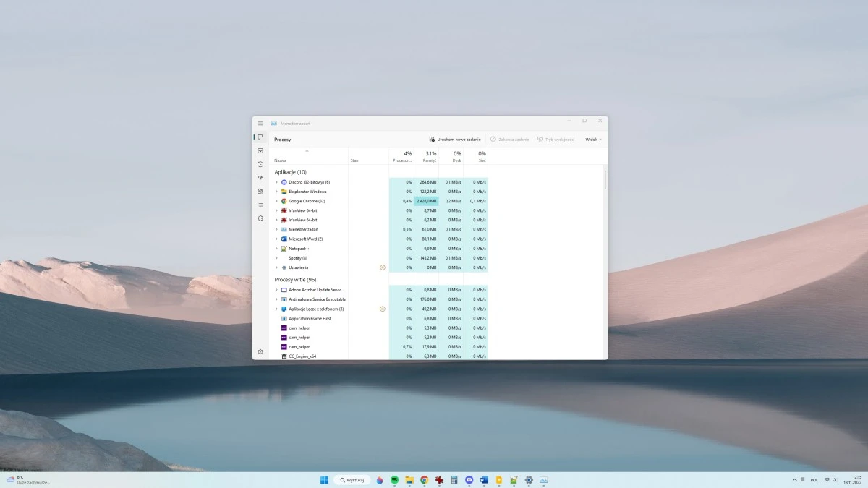Open the Services view
Image resolution: width=868 pixels, height=488 pixels.
pyautogui.click(x=260, y=218)
